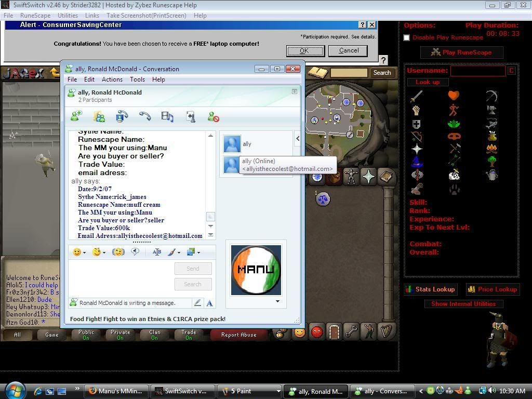Click the invite contact icon in conversation toolbar
The image size is (532, 399).
tap(77, 116)
